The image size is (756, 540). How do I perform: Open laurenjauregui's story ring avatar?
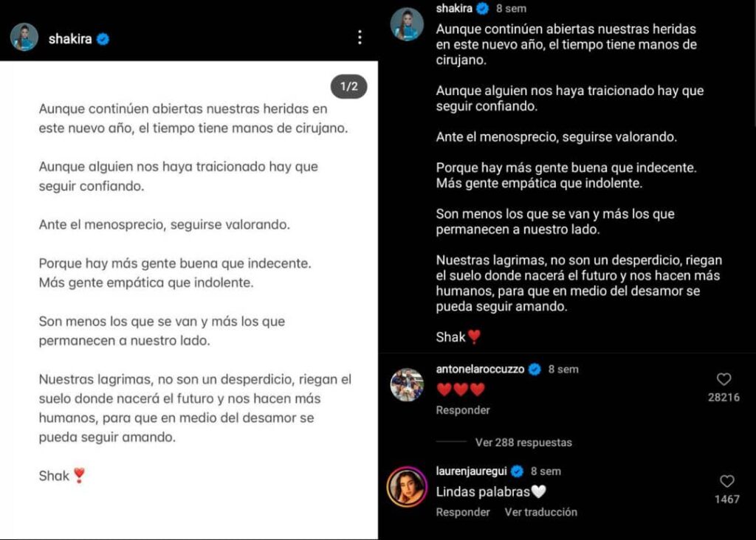pos(407,487)
